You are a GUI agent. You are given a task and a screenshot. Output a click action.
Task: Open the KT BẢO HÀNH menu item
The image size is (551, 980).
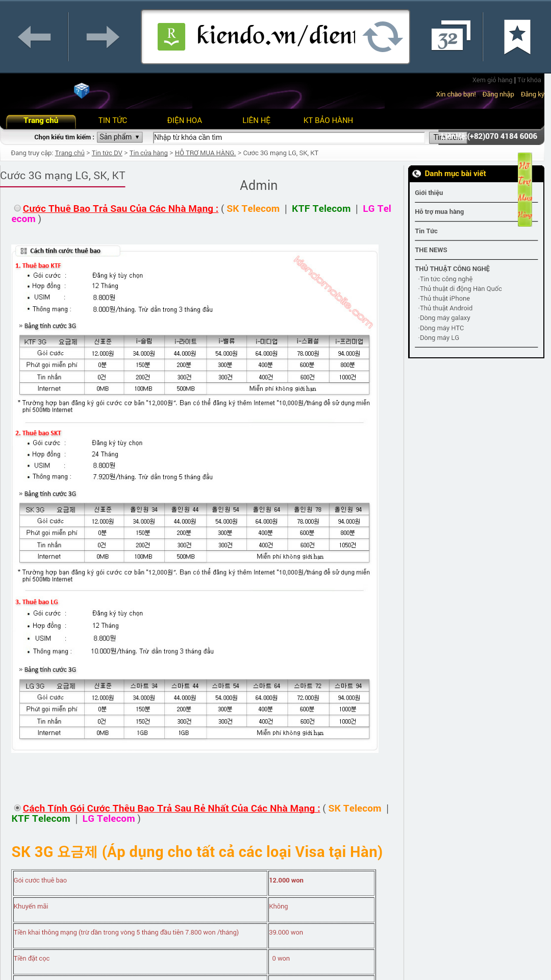328,120
